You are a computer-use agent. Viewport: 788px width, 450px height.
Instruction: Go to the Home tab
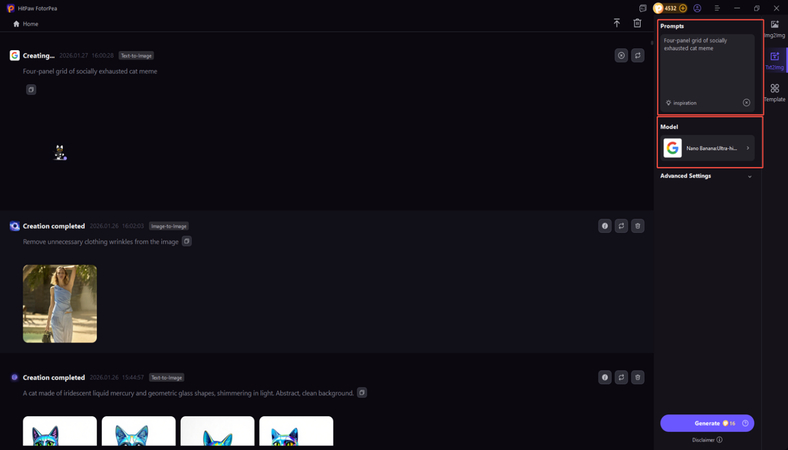26,24
